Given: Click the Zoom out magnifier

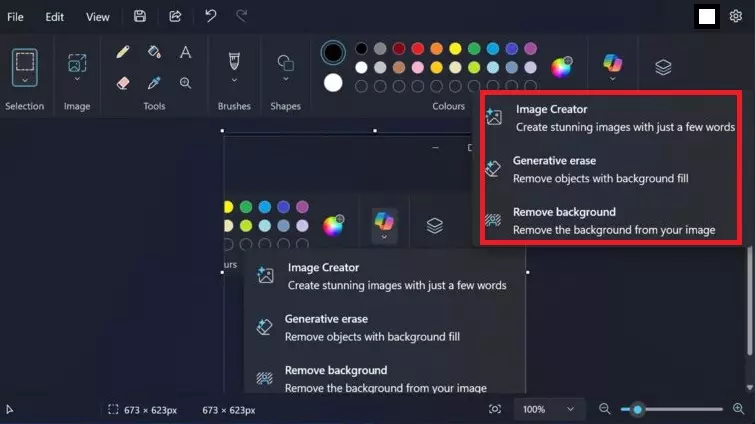Looking at the screenshot, I should (605, 409).
